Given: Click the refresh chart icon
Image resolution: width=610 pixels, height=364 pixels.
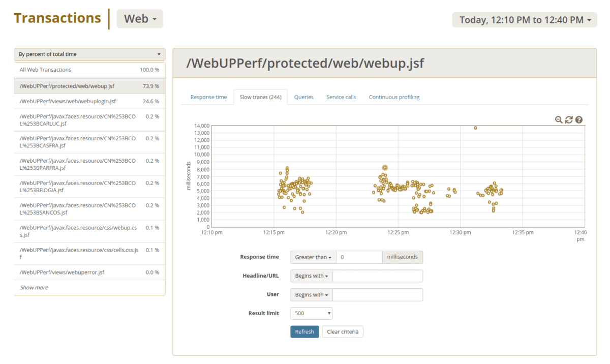Looking at the screenshot, I should pyautogui.click(x=569, y=120).
